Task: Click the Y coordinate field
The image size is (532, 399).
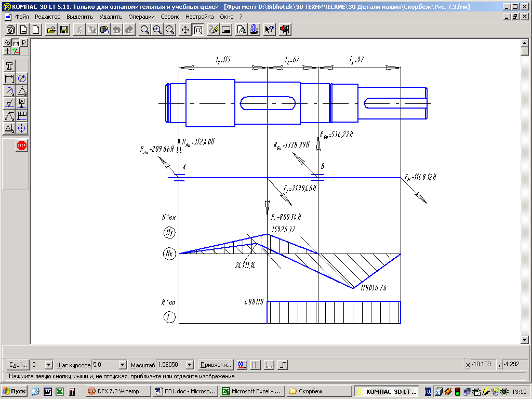Action: click(515, 364)
